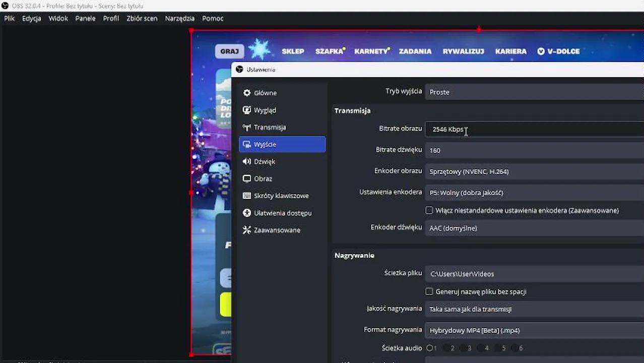Switch to Ułatwienia dostępu tab

[x=282, y=213]
